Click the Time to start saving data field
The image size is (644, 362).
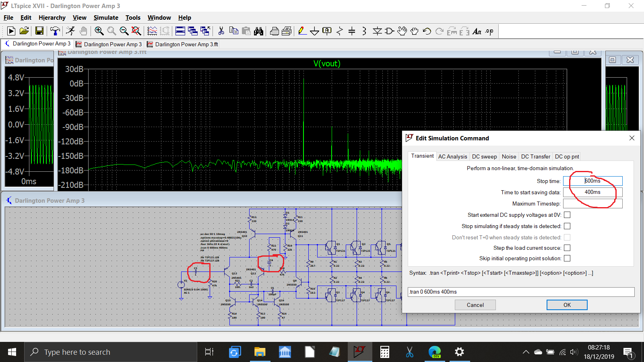592,192
